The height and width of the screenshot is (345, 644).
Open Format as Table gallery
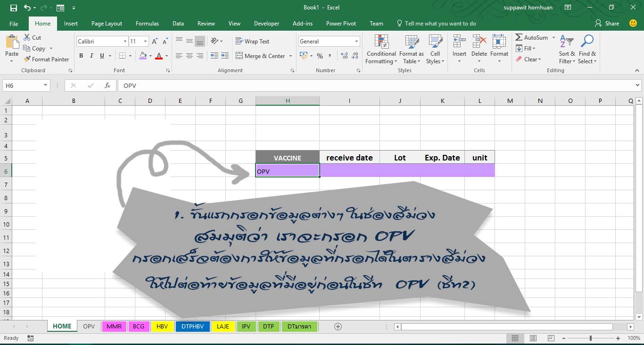tap(412, 50)
